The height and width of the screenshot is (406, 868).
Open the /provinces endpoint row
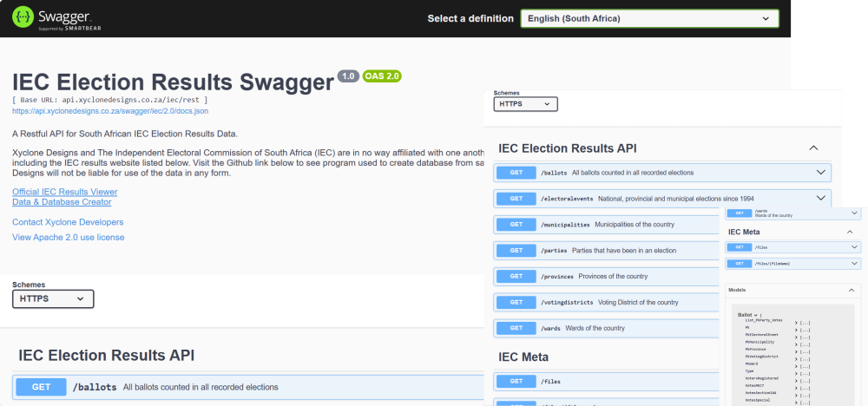point(606,276)
